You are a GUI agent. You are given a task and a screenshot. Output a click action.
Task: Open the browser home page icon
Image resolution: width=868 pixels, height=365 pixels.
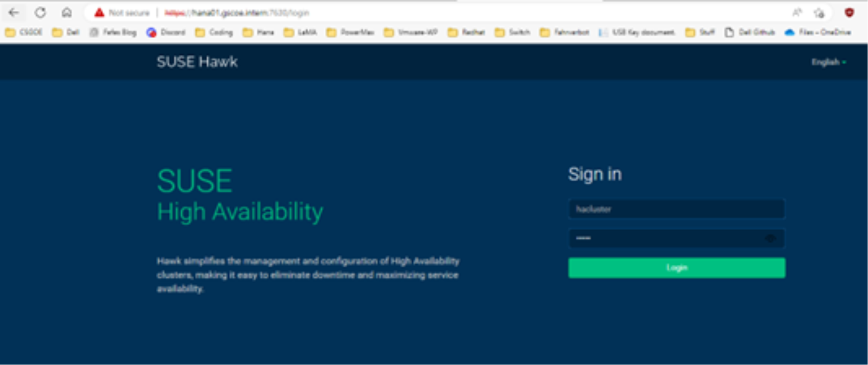point(66,13)
